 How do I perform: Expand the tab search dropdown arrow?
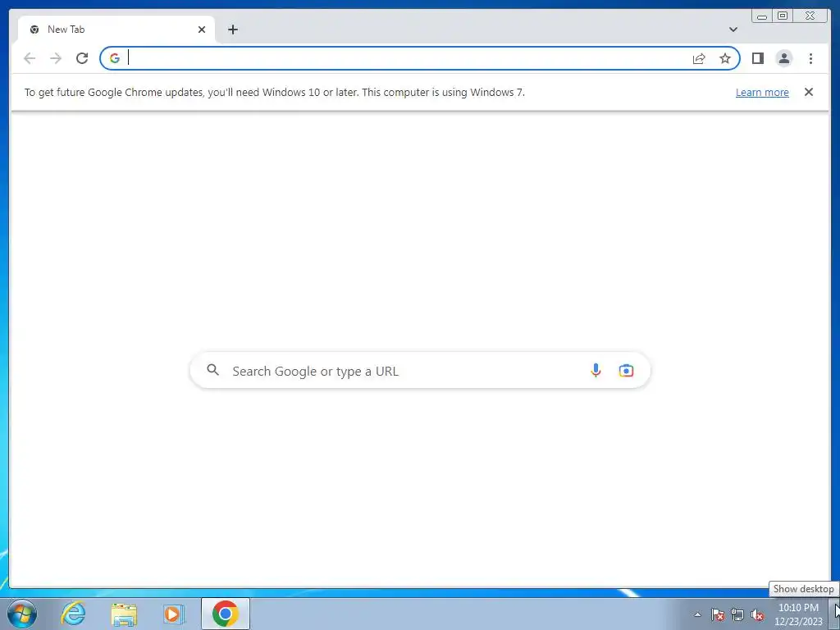pos(733,30)
